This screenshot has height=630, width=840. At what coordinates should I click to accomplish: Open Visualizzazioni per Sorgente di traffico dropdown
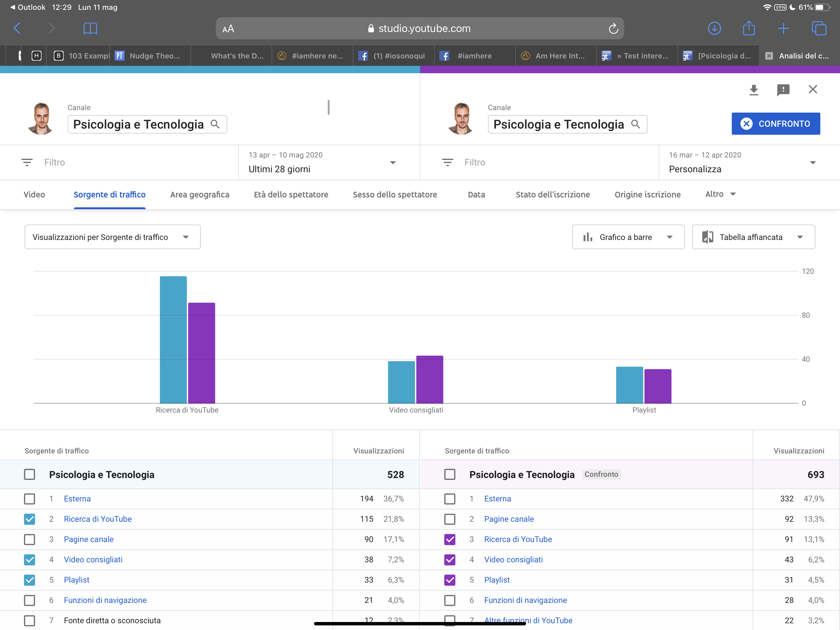tap(113, 237)
